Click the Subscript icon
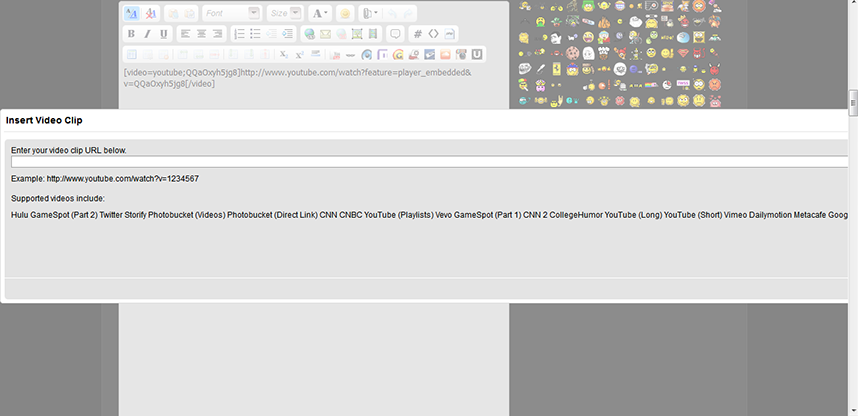 click(x=283, y=54)
